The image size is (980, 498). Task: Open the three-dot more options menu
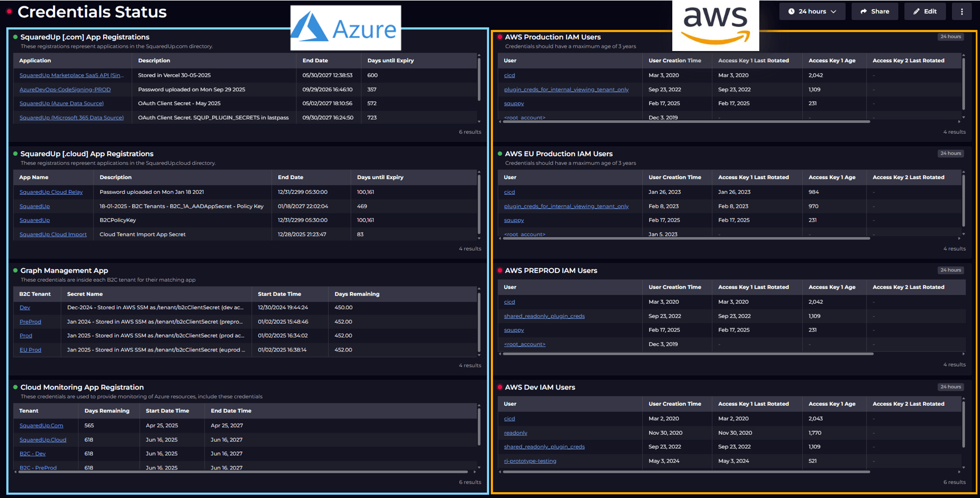point(961,11)
